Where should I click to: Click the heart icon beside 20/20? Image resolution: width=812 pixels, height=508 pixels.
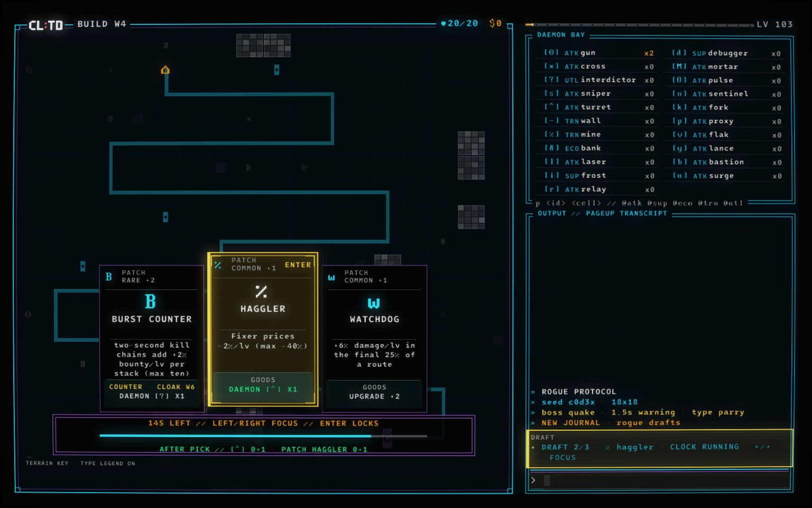[443, 24]
